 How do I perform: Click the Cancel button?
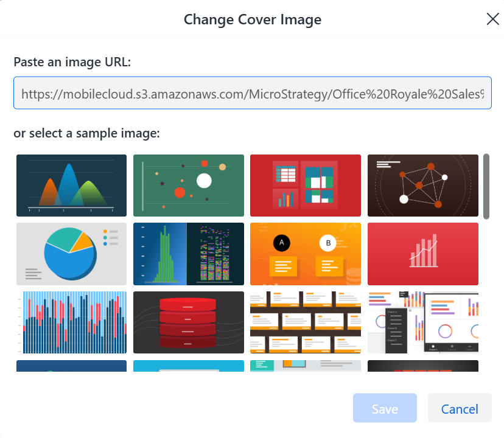point(460,408)
